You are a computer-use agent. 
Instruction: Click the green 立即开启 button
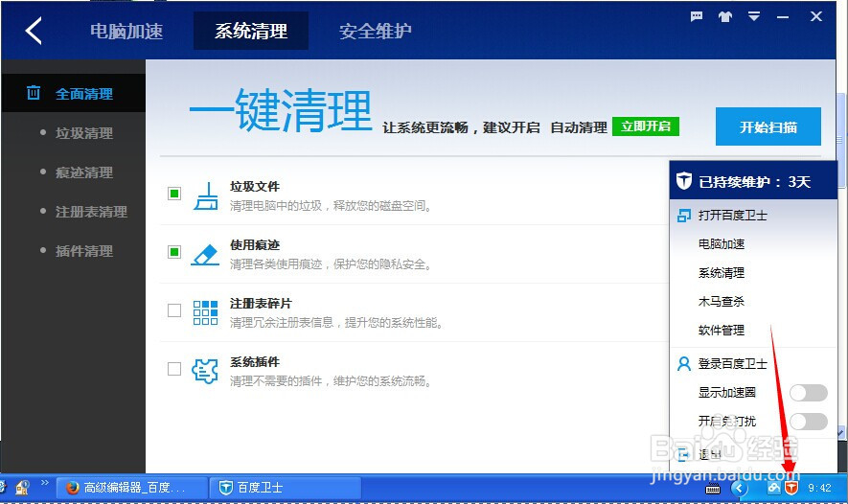coord(646,126)
